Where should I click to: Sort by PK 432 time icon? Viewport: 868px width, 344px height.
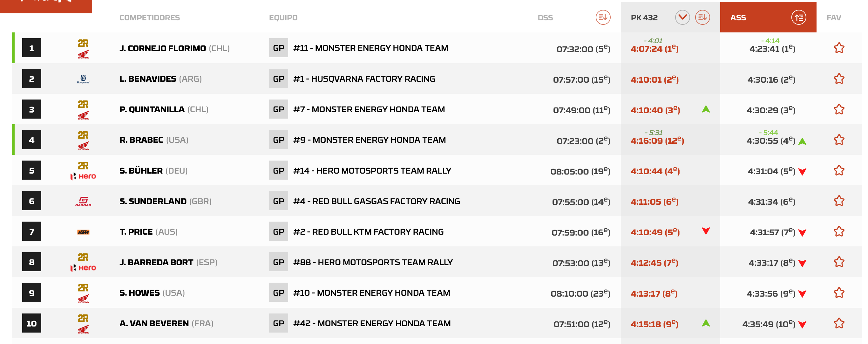coord(702,17)
